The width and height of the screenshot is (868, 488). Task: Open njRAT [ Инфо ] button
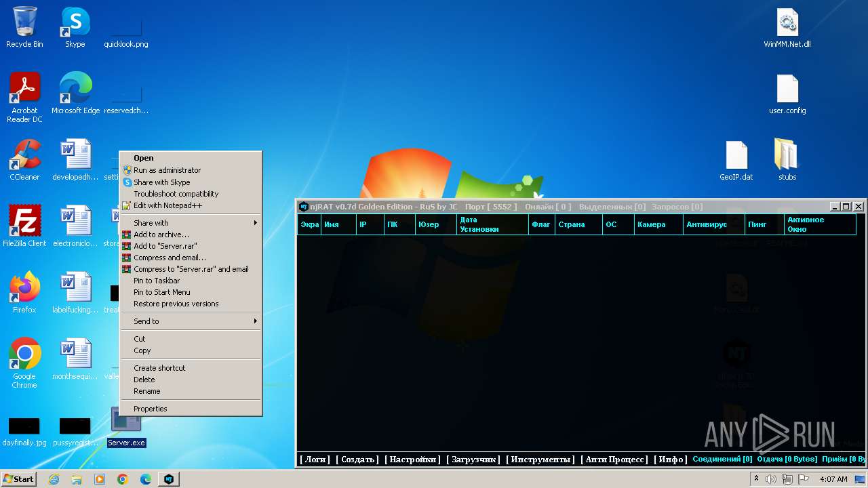point(670,460)
